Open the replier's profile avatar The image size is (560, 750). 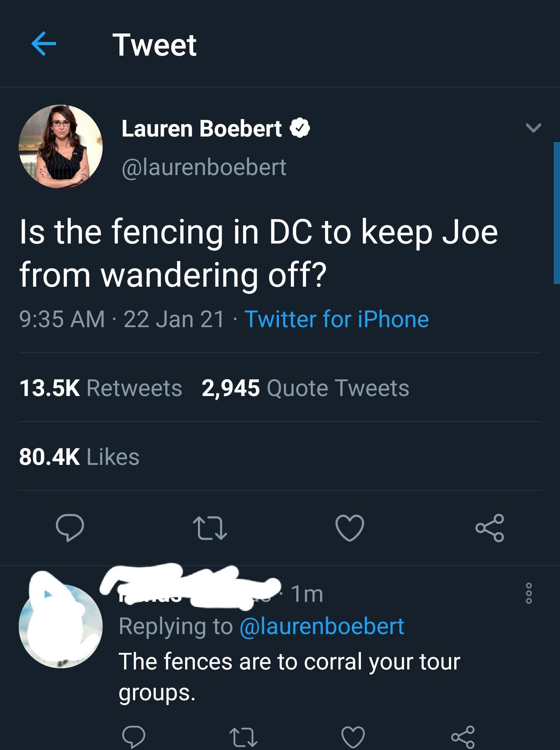click(x=61, y=626)
